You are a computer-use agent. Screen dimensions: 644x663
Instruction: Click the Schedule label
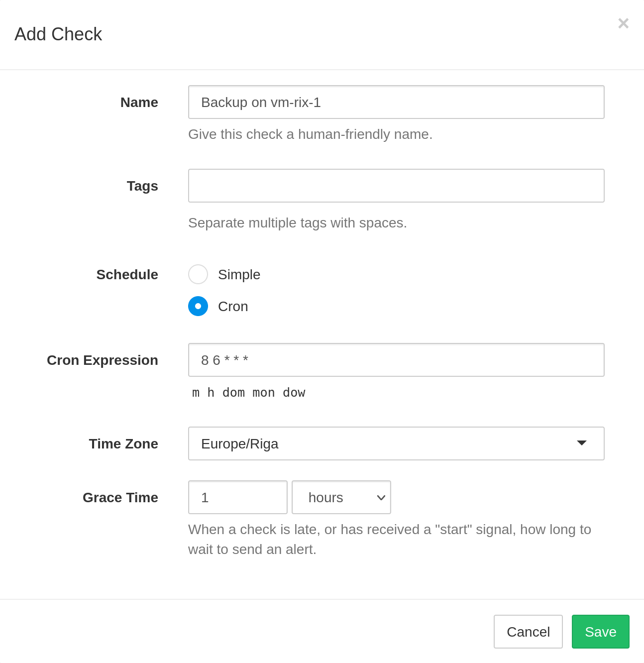(x=127, y=274)
